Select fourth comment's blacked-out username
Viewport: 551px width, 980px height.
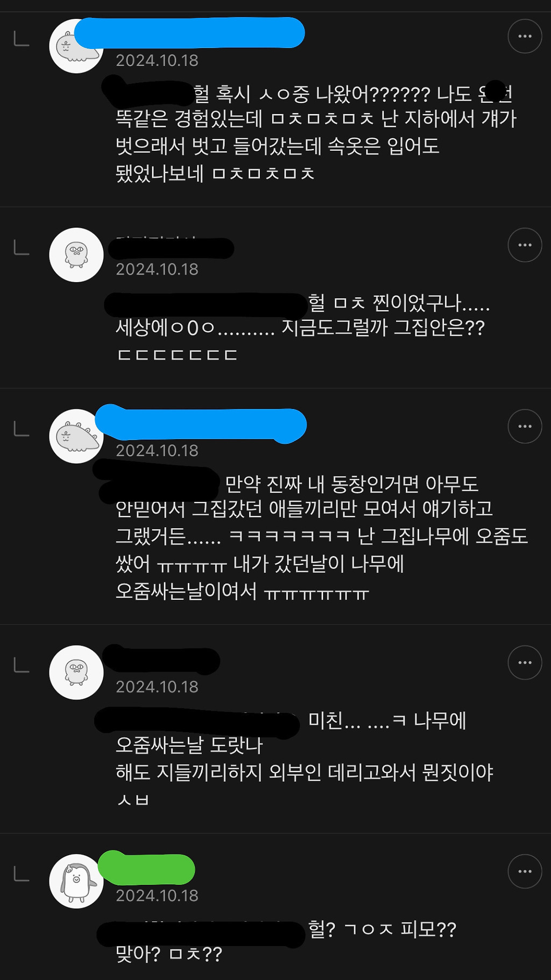tap(161, 660)
